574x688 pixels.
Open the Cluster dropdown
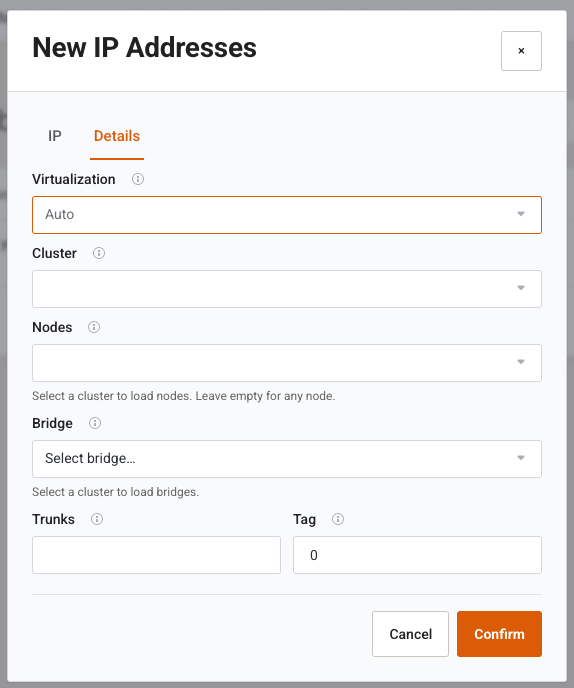tap(287, 289)
